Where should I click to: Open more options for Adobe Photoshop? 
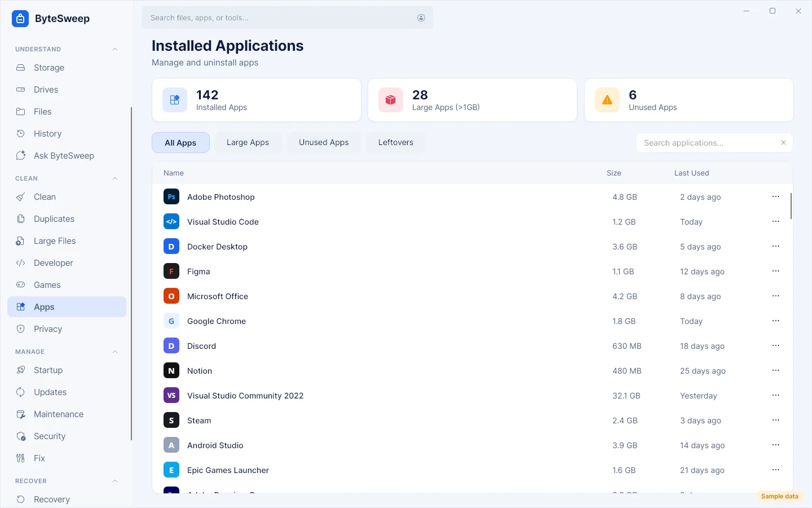(776, 196)
